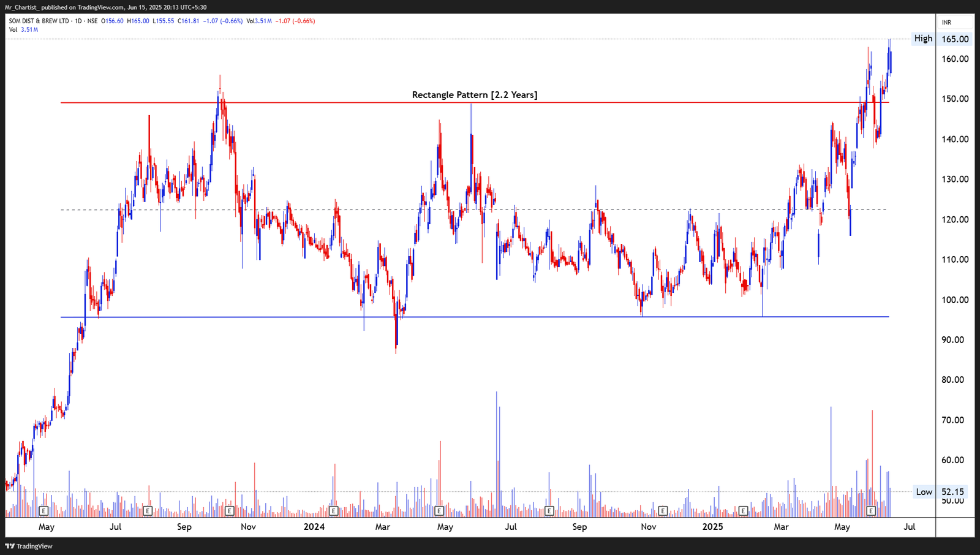Click the Rectangle Pattern [2.2 Years] text label
The height and width of the screenshot is (555, 980).
coord(475,94)
